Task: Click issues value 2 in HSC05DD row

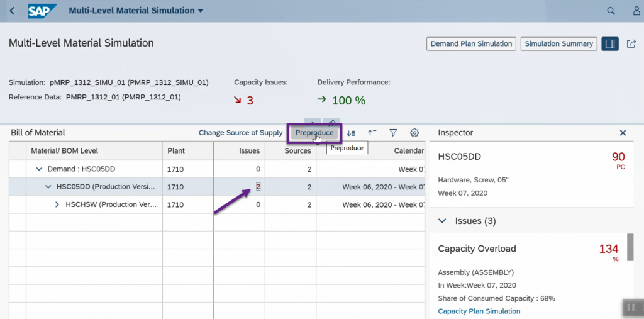Action: pos(258,187)
